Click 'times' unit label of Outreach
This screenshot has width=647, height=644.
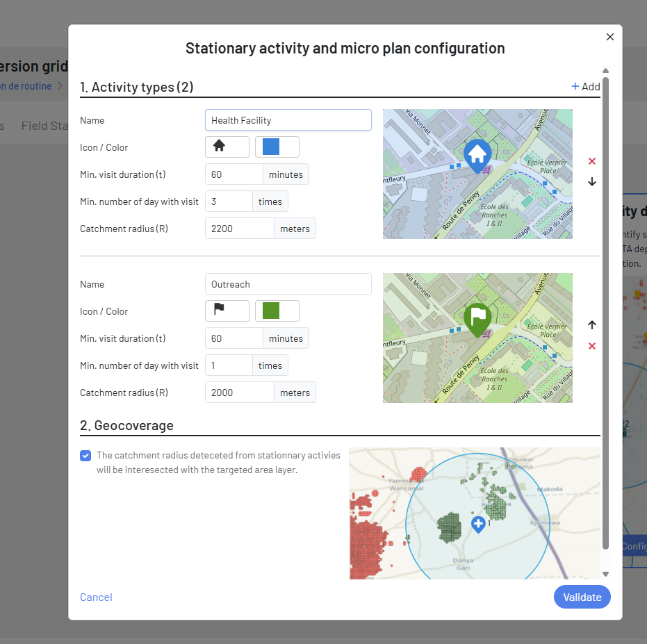[270, 365]
